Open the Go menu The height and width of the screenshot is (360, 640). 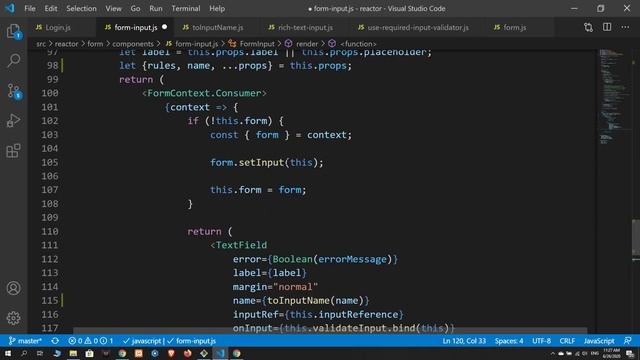click(x=136, y=8)
